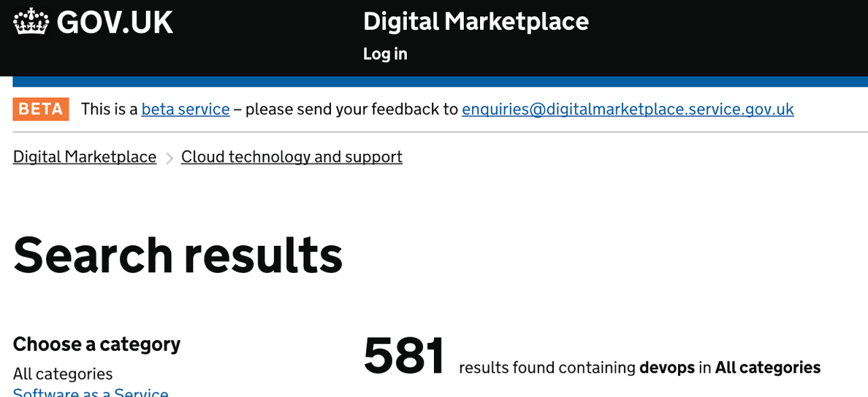The height and width of the screenshot is (397, 868).
Task: Open Cloud technology and support breadcrumb
Action: (x=292, y=157)
